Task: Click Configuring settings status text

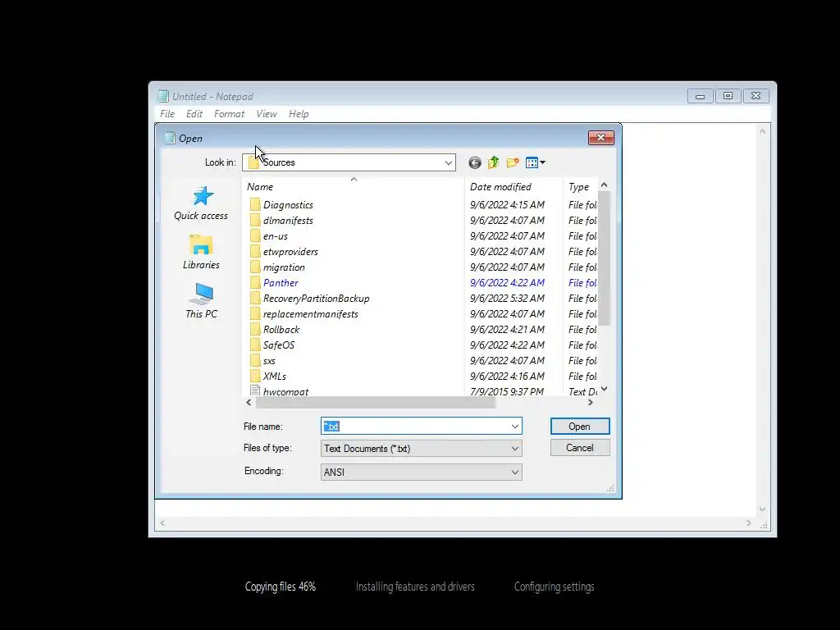Action: tap(554, 587)
